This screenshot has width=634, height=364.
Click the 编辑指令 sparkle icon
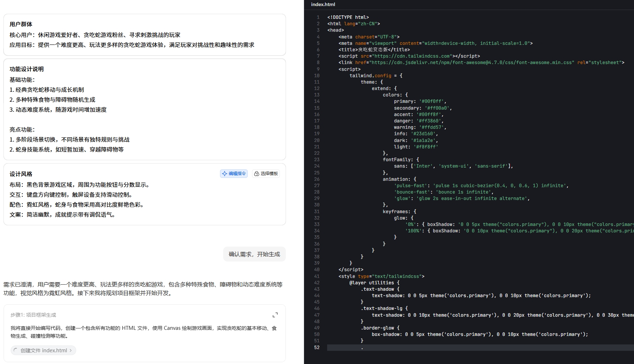coord(225,174)
